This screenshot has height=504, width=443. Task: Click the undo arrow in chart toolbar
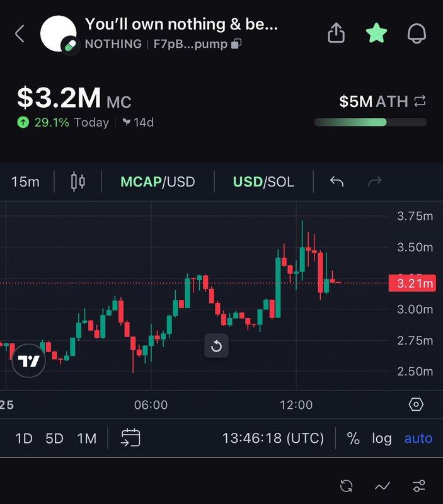[x=337, y=182]
